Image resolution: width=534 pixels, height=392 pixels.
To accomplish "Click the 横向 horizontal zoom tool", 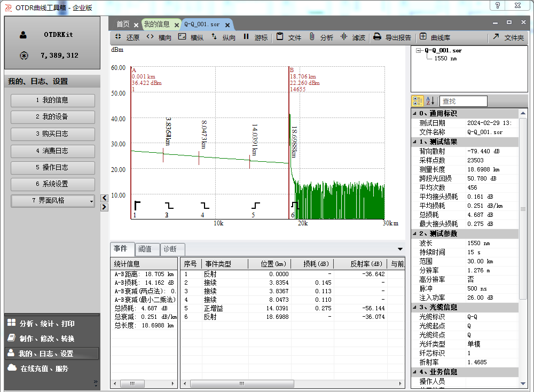I will [158, 37].
